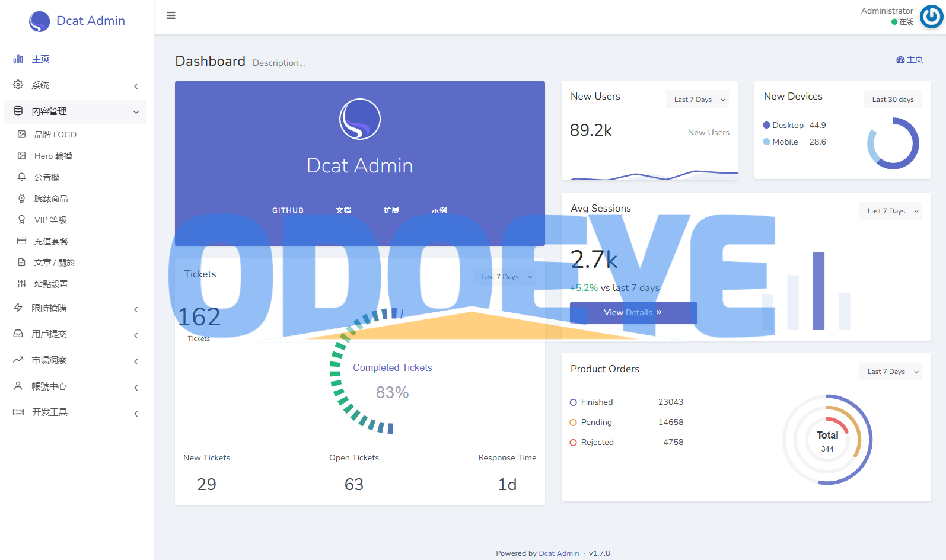Click the database icon beside 内容管理

pyautogui.click(x=18, y=111)
